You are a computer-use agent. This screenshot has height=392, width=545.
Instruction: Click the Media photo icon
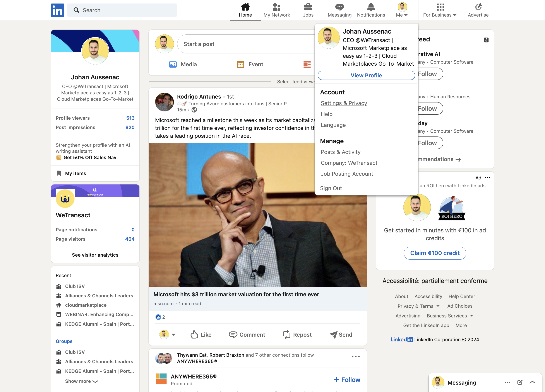[173, 64]
